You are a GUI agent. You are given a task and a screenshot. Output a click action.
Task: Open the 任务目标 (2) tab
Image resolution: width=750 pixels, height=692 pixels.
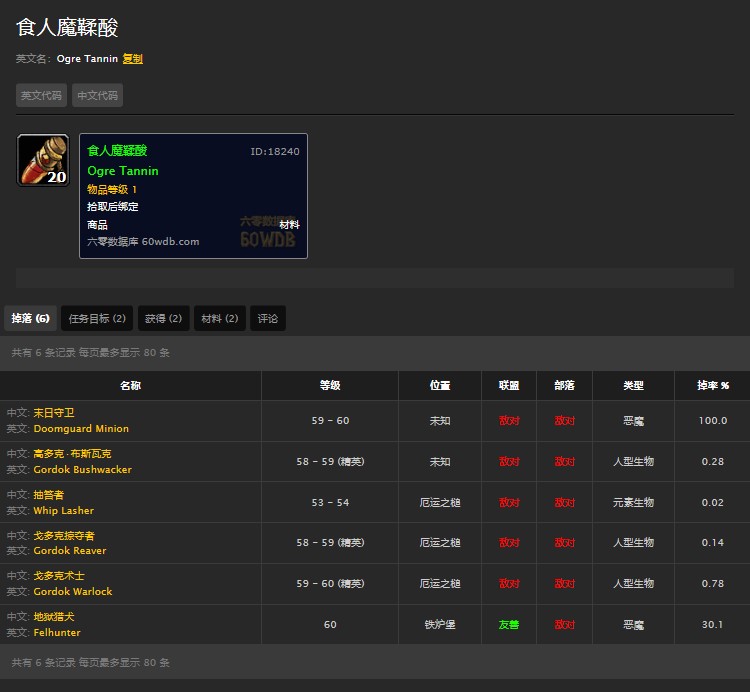coord(97,319)
